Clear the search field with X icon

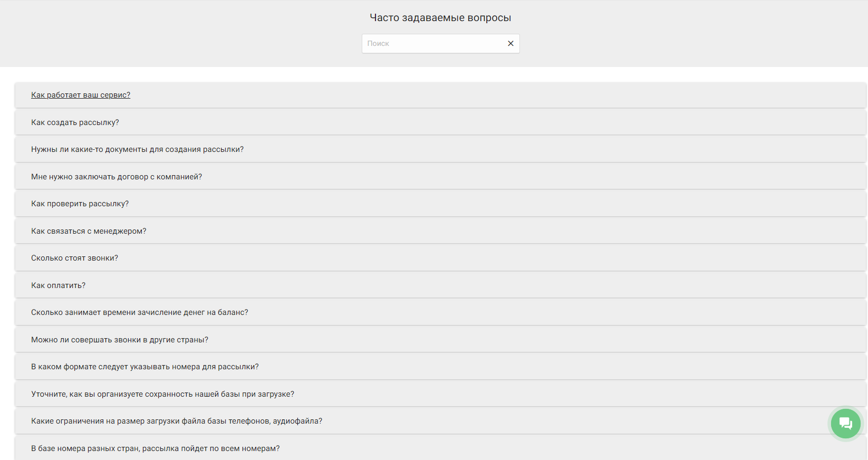(510, 43)
